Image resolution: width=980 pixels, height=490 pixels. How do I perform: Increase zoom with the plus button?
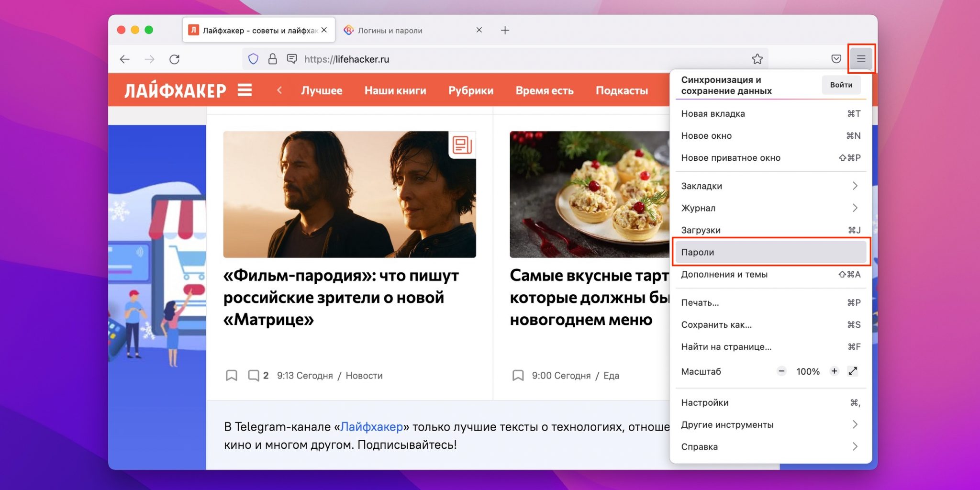(834, 371)
